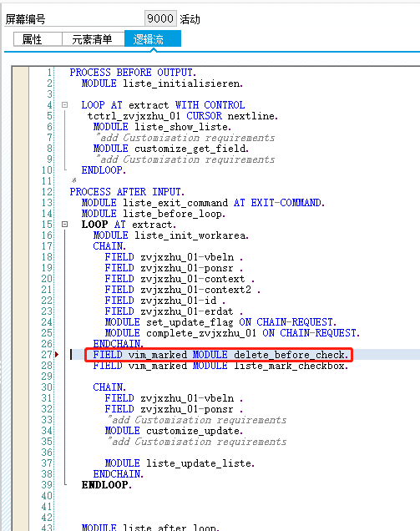Click PROCESS AFTER INPUT line
This screenshot has height=531, width=420.
pyautogui.click(x=127, y=192)
